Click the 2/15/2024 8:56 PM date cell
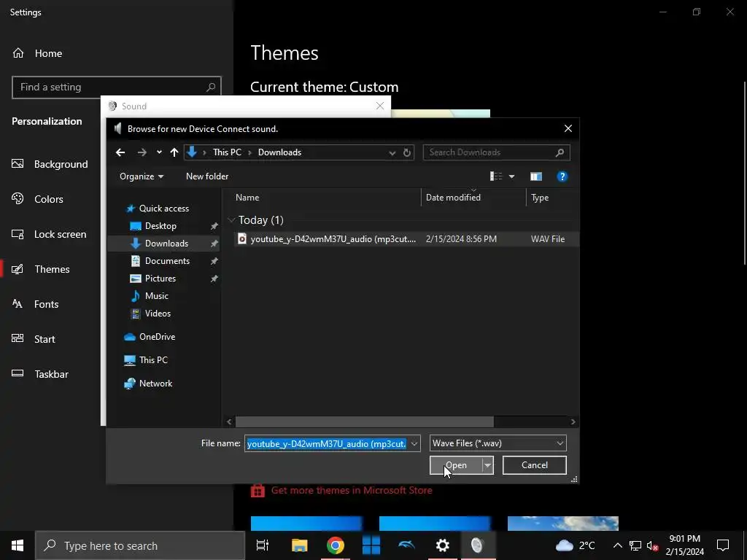The image size is (747, 560). point(461,239)
